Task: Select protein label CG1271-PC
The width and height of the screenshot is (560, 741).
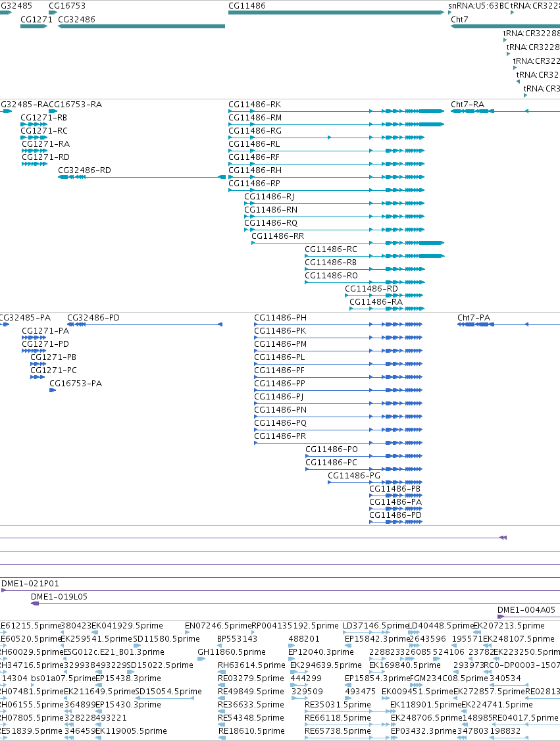Action: [53, 371]
